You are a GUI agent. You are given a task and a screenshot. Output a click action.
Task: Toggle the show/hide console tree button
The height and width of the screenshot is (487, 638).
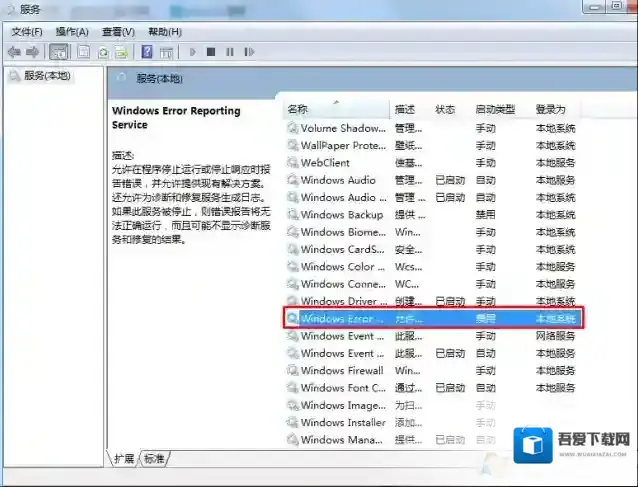pos(59,52)
